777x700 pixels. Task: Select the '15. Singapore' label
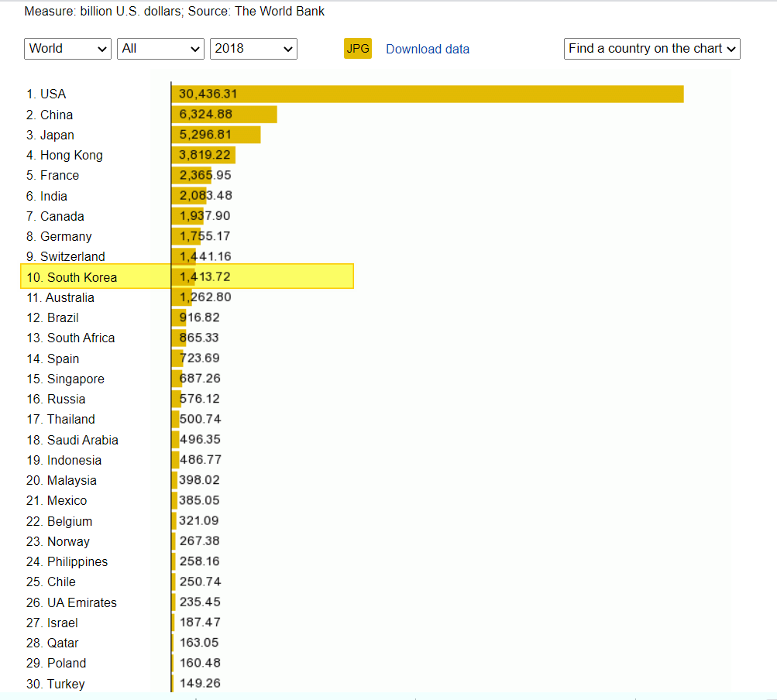65,379
